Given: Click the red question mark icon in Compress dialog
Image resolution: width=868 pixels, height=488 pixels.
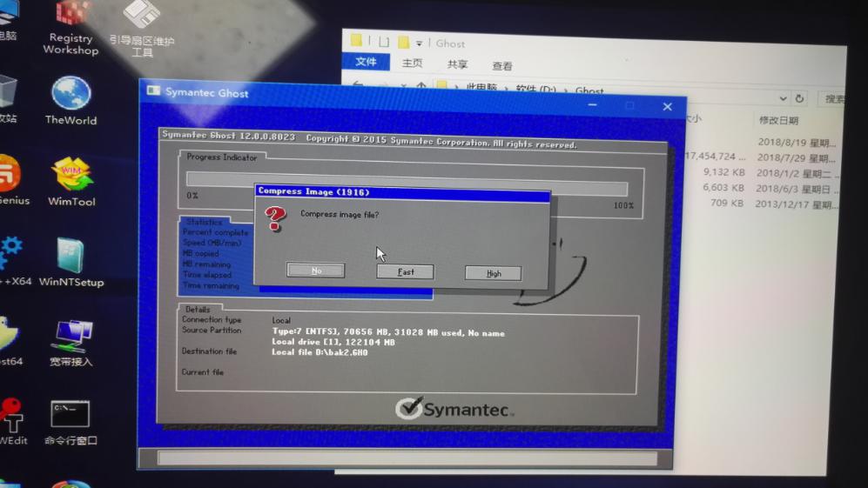Looking at the screenshot, I should coord(275,219).
